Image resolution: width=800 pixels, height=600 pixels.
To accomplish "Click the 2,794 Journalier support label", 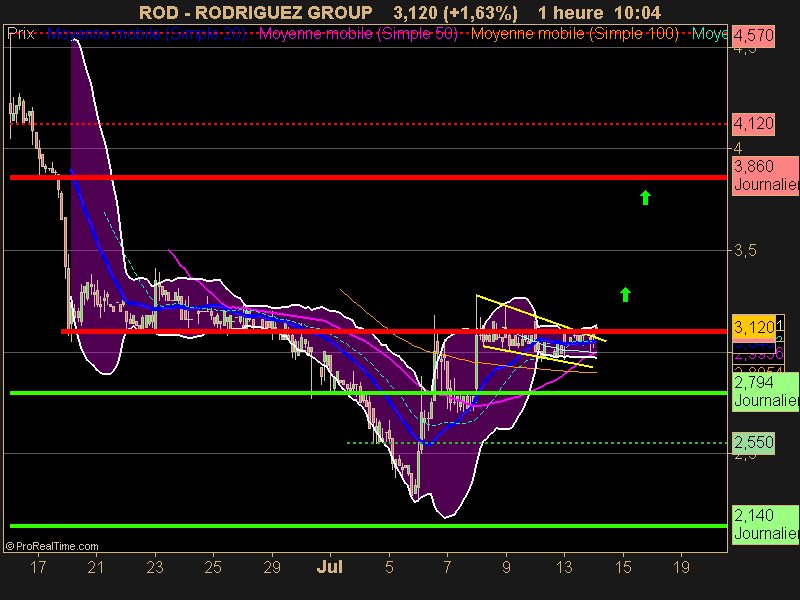I will [x=765, y=392].
